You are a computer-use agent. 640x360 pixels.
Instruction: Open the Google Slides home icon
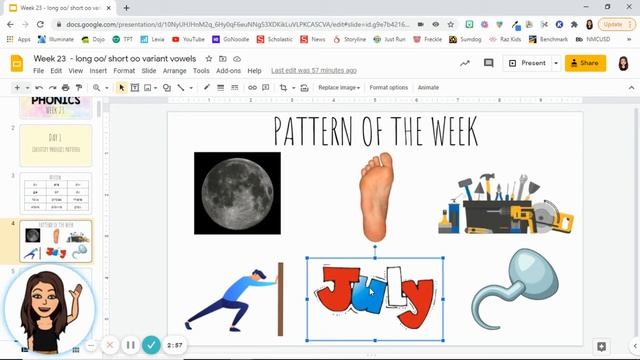(17, 64)
